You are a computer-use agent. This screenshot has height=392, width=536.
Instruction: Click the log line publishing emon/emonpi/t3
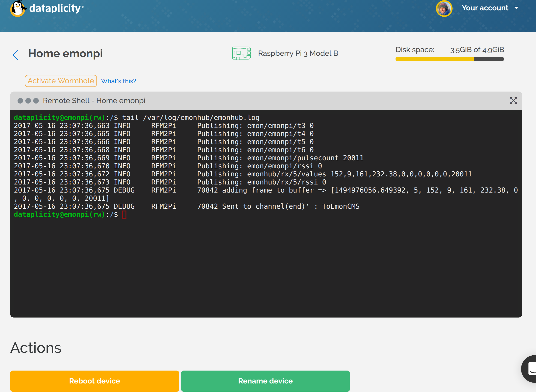point(164,125)
